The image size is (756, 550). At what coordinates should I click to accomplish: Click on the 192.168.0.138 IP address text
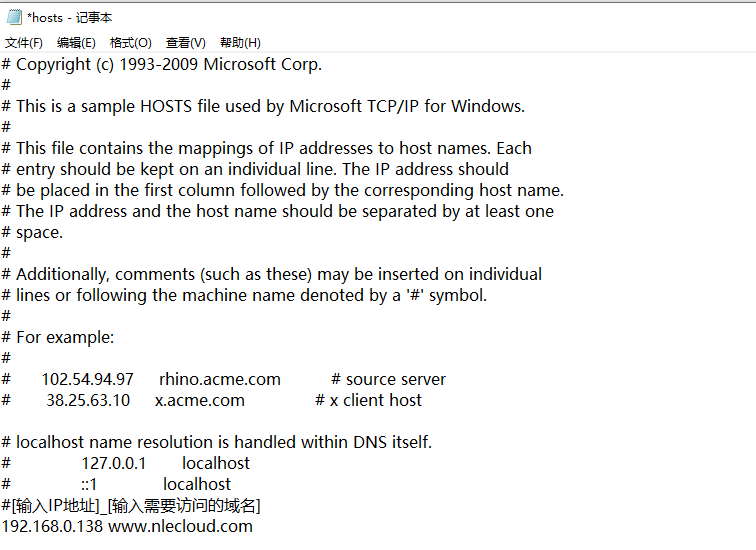pyautogui.click(x=52, y=526)
